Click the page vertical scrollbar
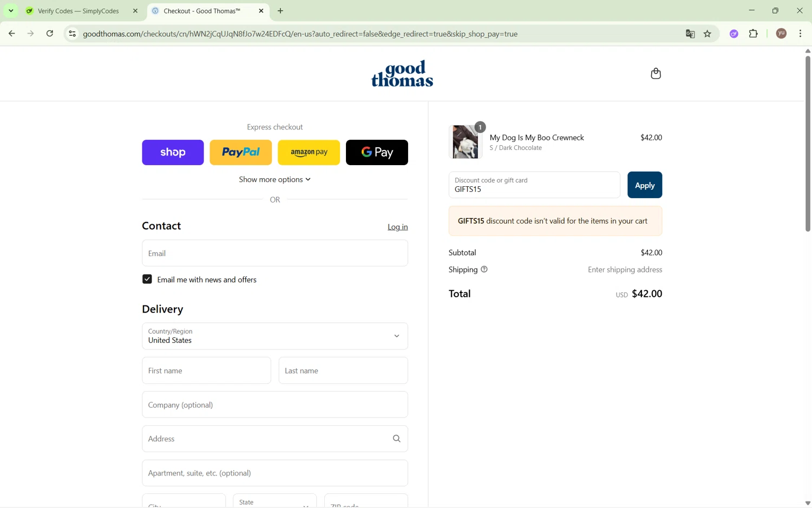This screenshot has width=812, height=508. point(807,144)
